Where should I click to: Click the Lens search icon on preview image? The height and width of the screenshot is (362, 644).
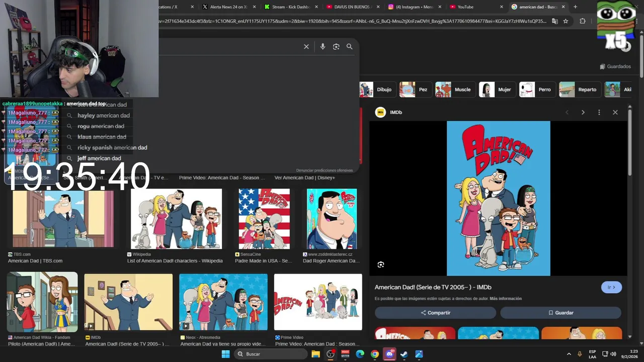[381, 264]
